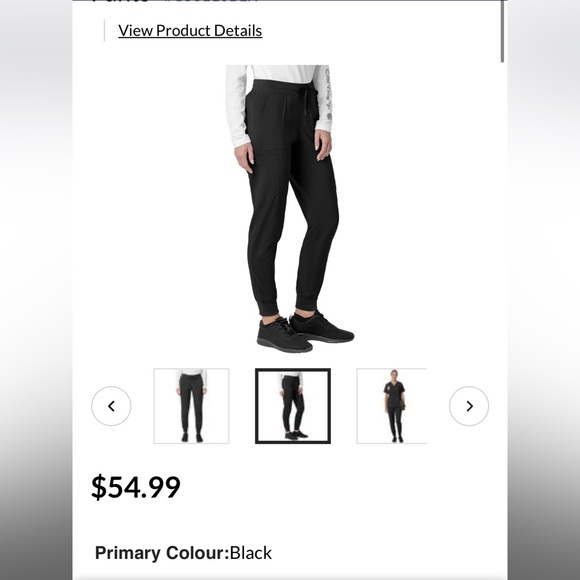
Task: Advance carousel with right chevron arrow
Action: pos(469,406)
